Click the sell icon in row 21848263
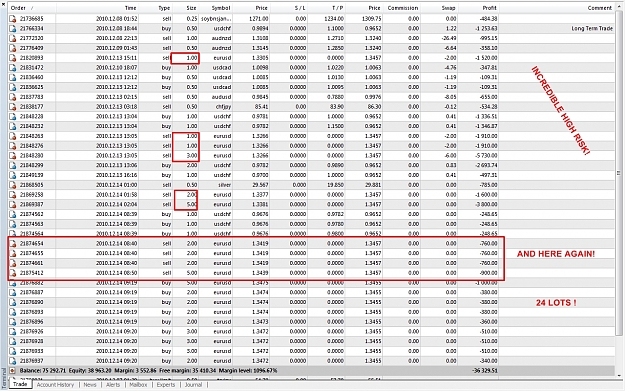Viewport: 625px width, 391px height. coord(13,136)
